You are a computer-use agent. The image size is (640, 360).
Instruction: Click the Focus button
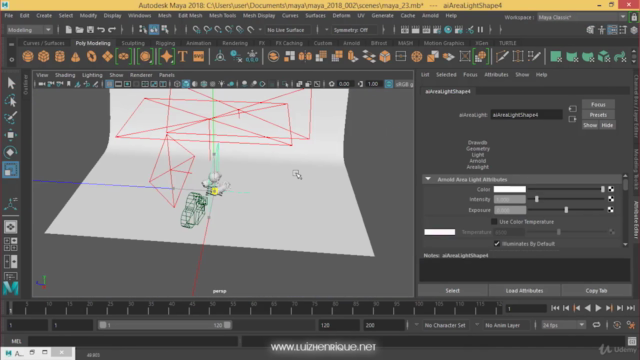tap(598, 104)
